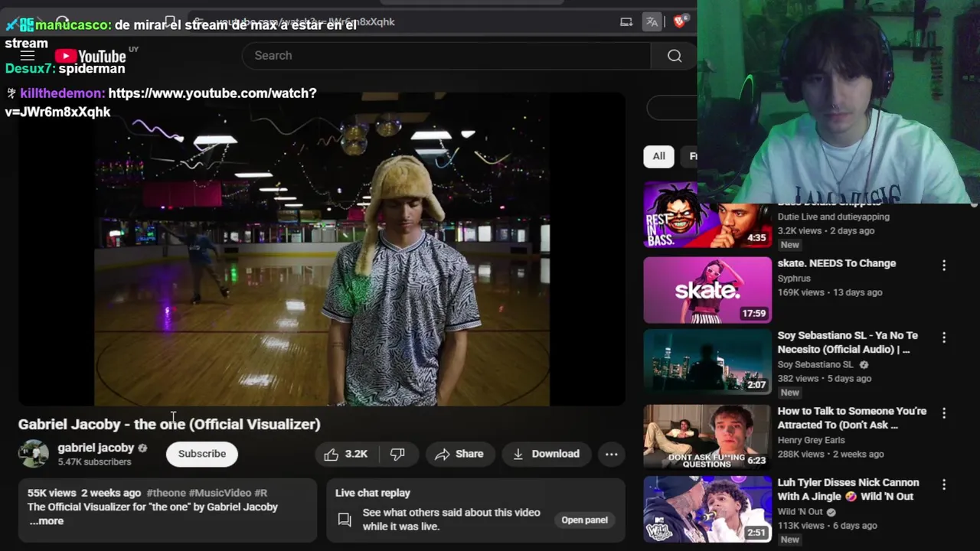
Task: Open the Rest in Bass thumbnail
Action: coord(707,215)
